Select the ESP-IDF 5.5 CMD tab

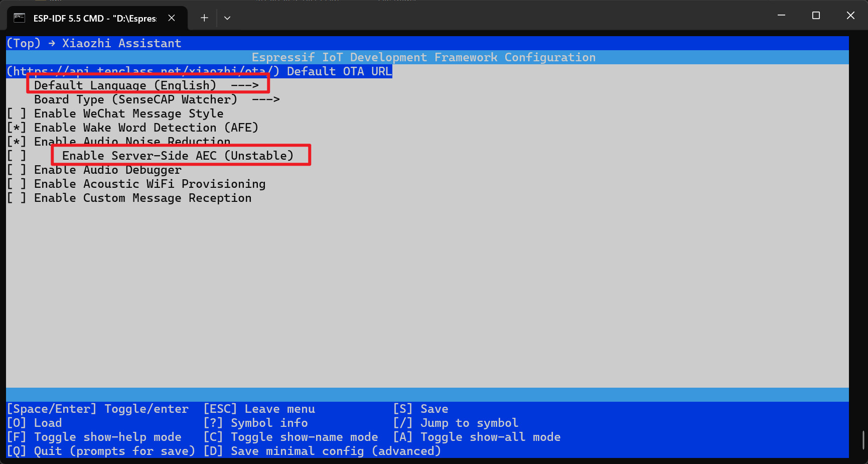95,19
